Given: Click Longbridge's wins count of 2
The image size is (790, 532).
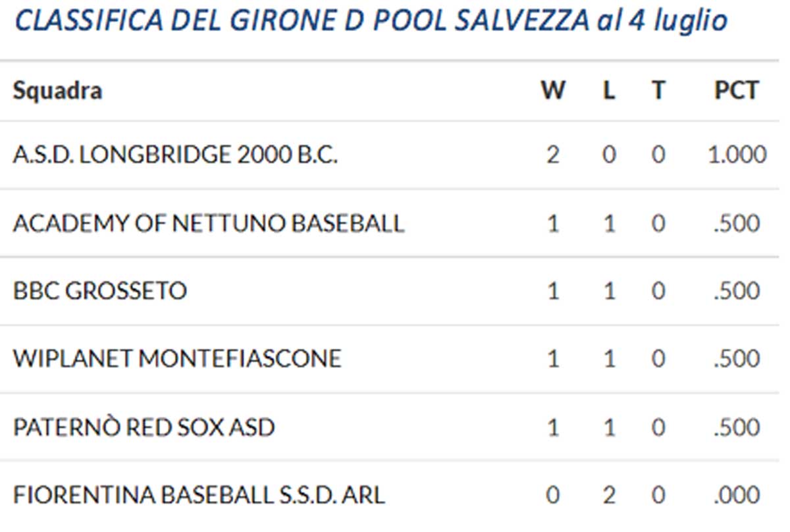Looking at the screenshot, I should pos(553,155).
